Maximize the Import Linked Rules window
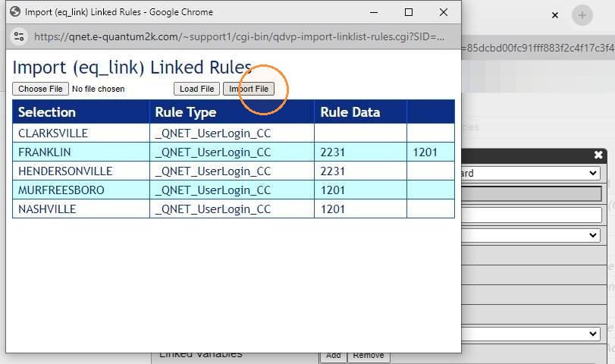The width and height of the screenshot is (615, 364). coord(408,12)
